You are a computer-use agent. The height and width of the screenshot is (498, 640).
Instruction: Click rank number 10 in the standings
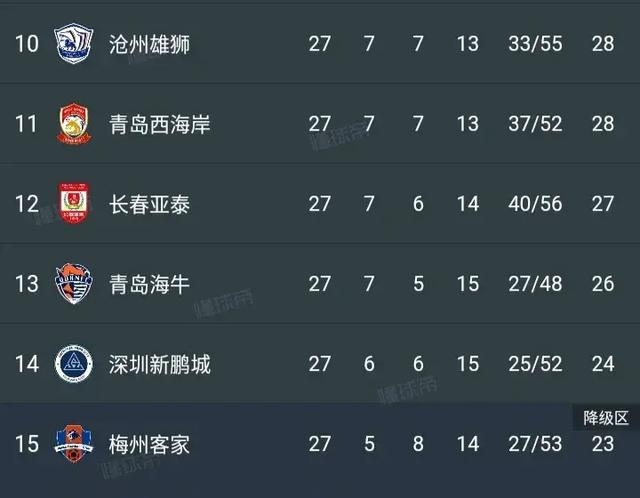[27, 43]
